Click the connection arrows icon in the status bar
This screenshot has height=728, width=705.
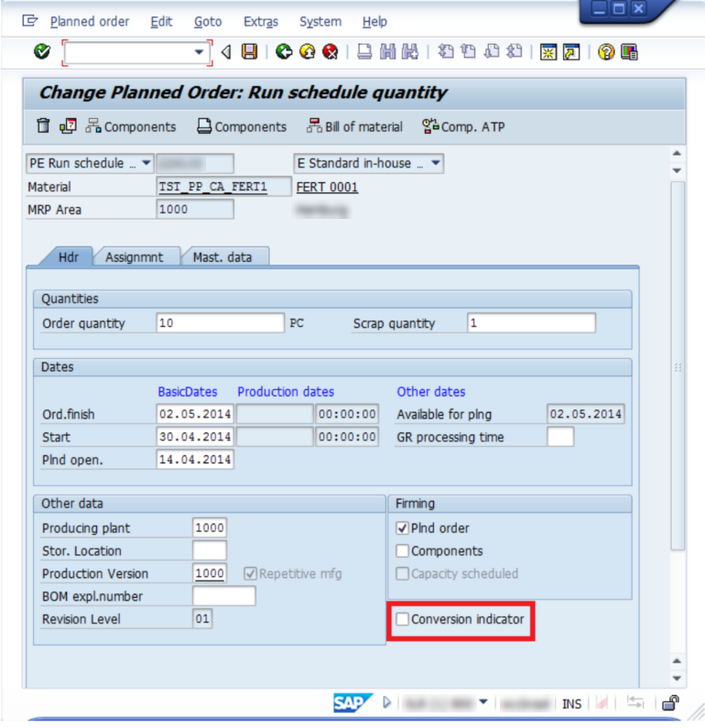634,702
